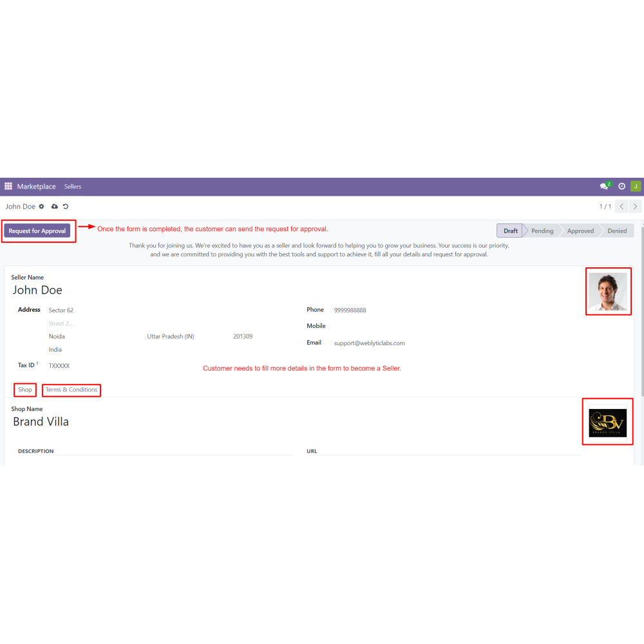The image size is (644, 644).
Task: Edit the city field Noida
Action: click(x=57, y=336)
